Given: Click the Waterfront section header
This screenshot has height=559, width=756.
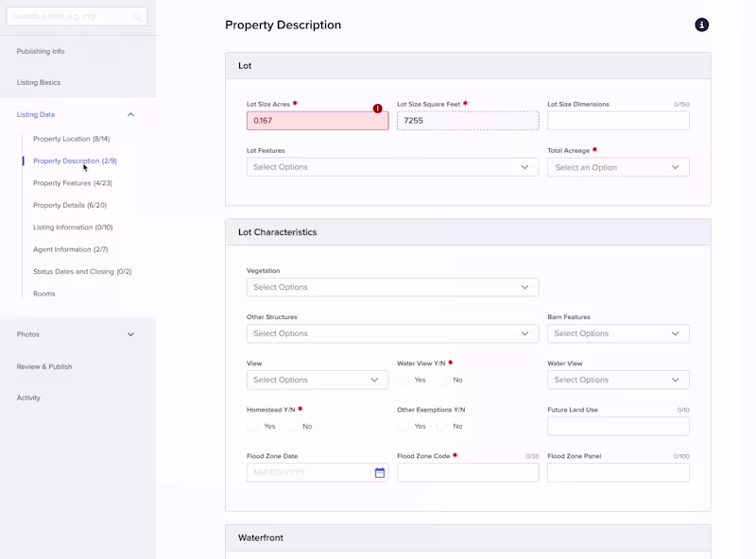Looking at the screenshot, I should [x=468, y=538].
